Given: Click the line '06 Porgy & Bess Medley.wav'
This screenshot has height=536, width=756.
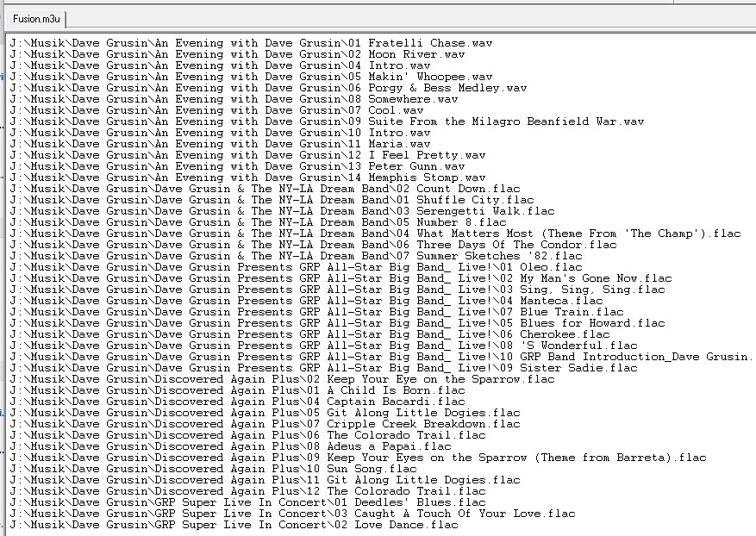Looking at the screenshot, I should pyautogui.click(x=268, y=88).
